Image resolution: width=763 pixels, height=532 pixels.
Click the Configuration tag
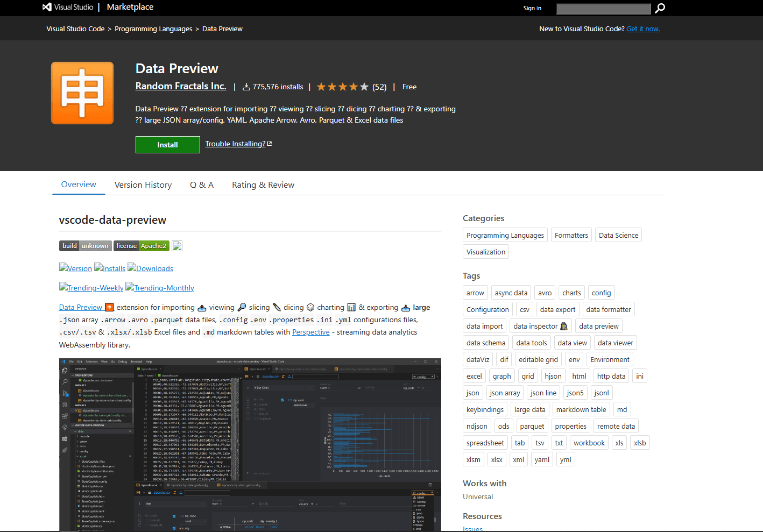click(488, 309)
